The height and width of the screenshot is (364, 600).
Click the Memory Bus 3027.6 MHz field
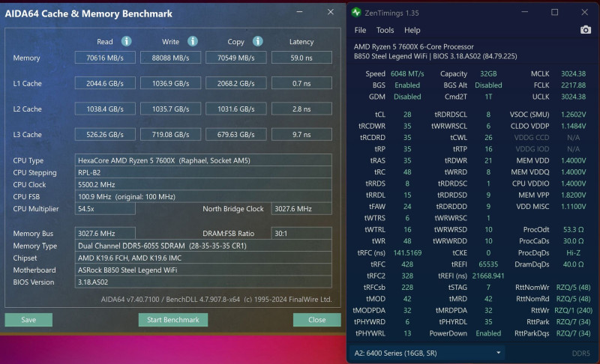point(105,234)
